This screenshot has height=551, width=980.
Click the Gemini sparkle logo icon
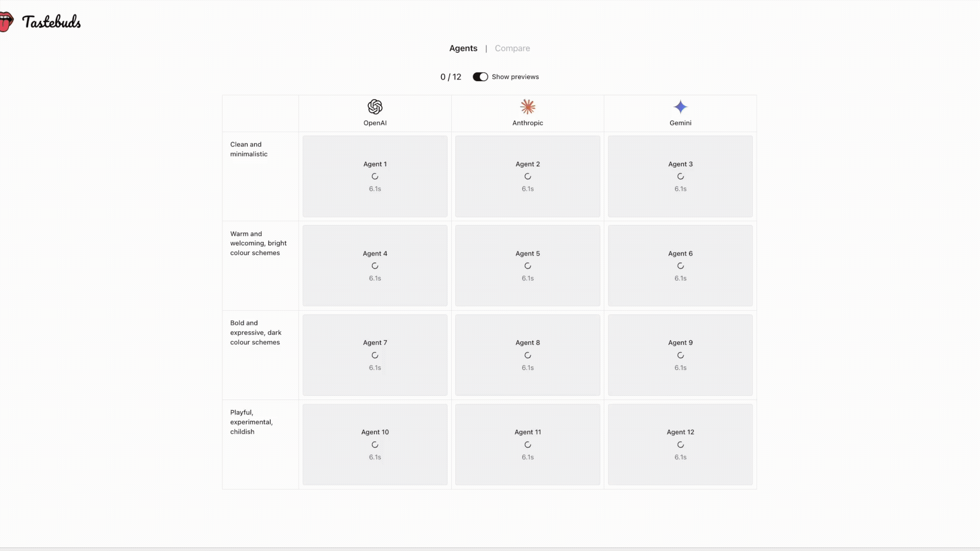pyautogui.click(x=680, y=107)
